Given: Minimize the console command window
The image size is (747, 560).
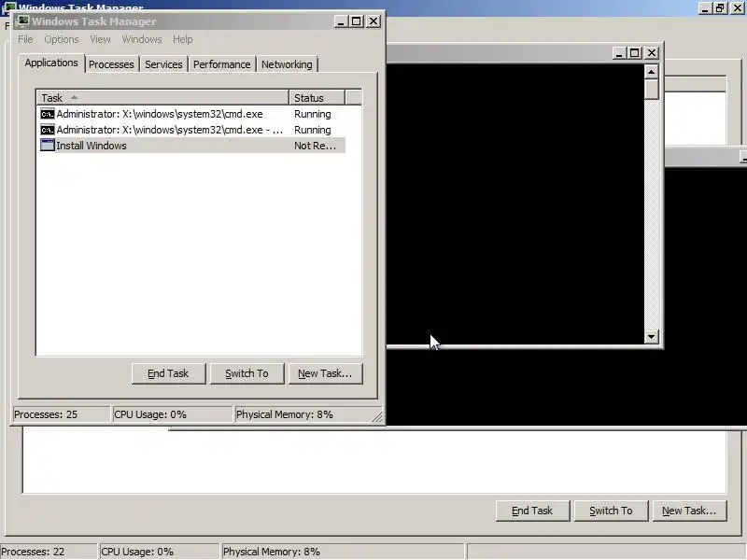Looking at the screenshot, I should coord(619,53).
